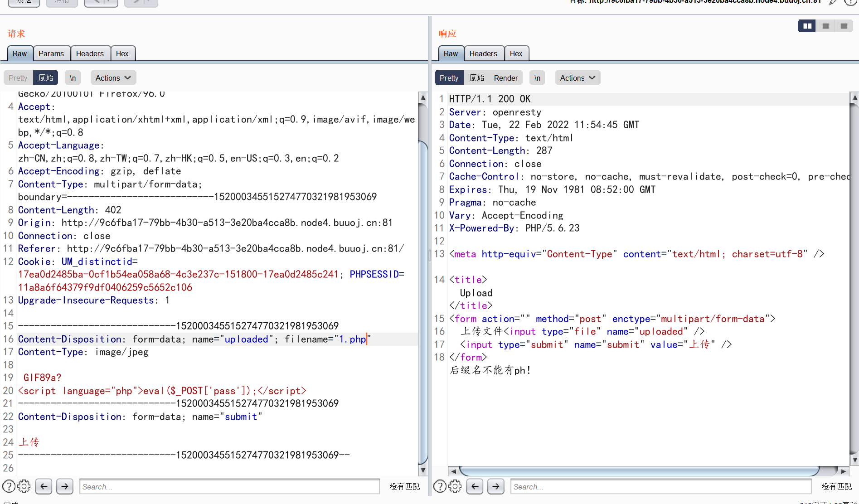Click Content-Length: 402 request header

[70, 210]
